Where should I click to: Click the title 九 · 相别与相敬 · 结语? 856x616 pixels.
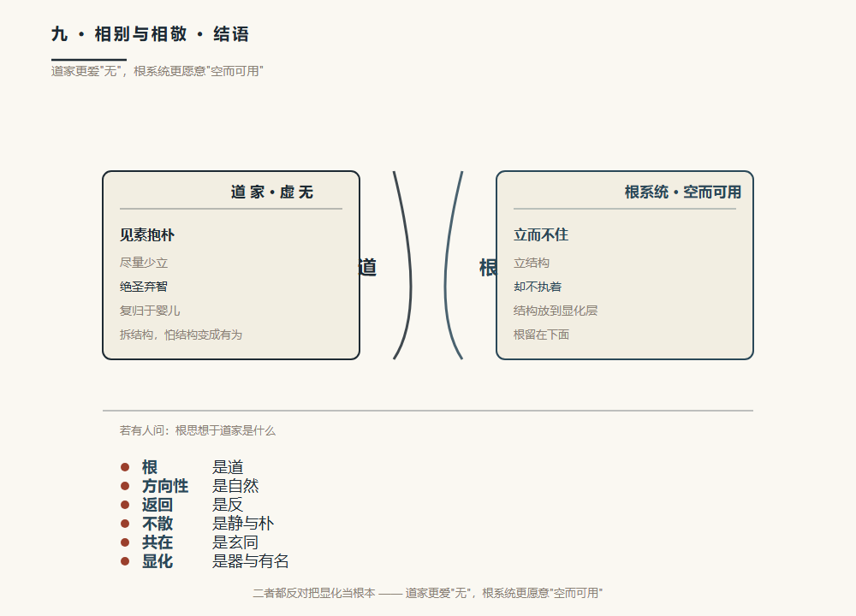point(150,34)
